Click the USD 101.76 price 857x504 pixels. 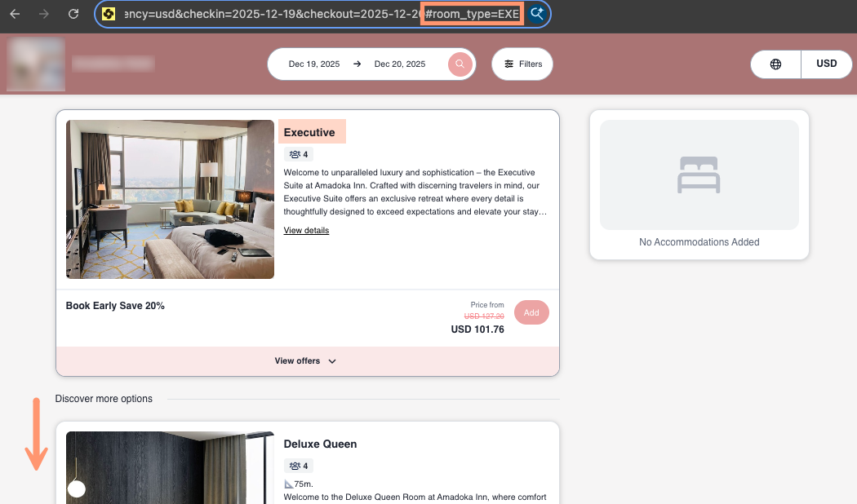477,329
